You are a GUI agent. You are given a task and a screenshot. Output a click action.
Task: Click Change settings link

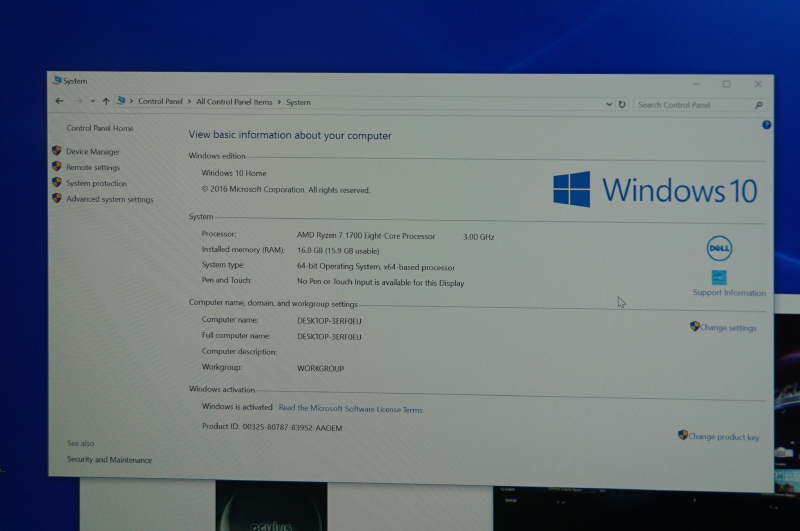[728, 328]
